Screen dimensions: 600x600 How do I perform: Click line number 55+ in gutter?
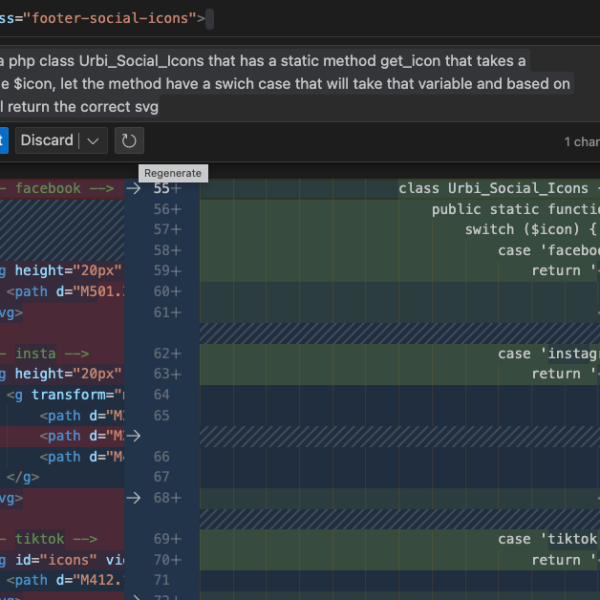click(x=167, y=188)
